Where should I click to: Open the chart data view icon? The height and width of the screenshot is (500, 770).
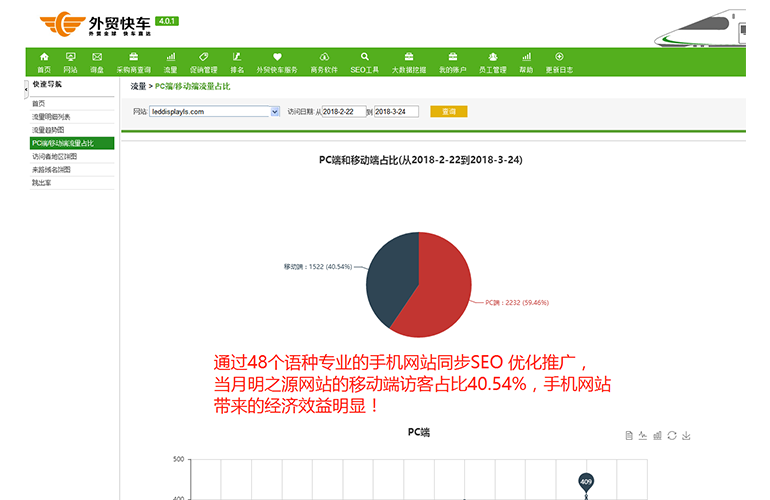click(x=629, y=435)
